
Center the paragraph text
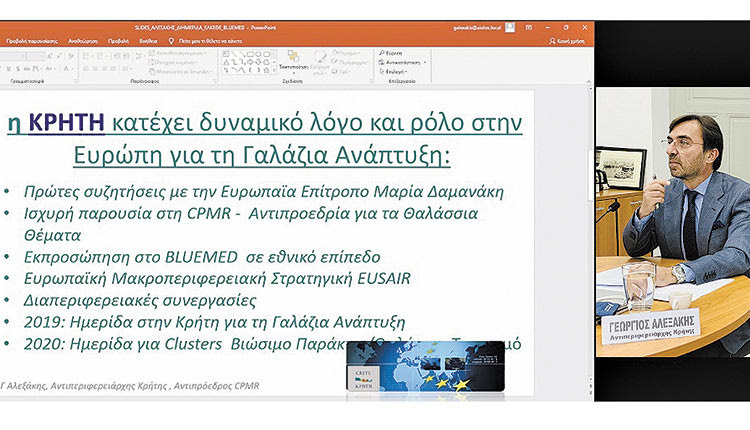(95, 69)
